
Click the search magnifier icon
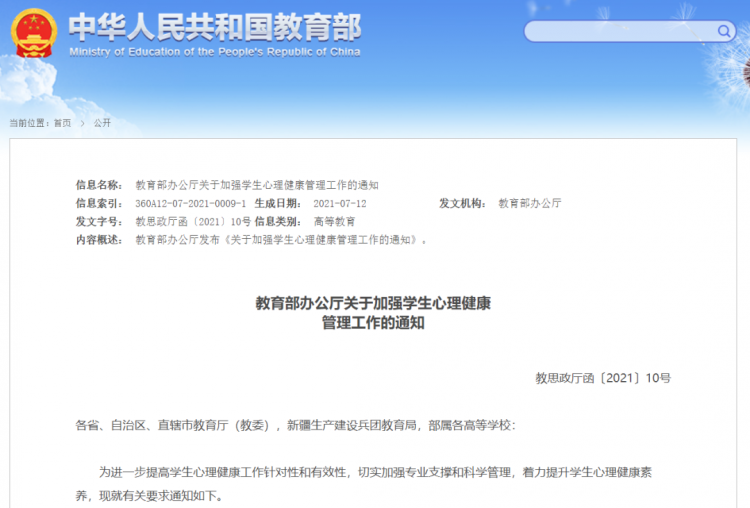tap(724, 32)
